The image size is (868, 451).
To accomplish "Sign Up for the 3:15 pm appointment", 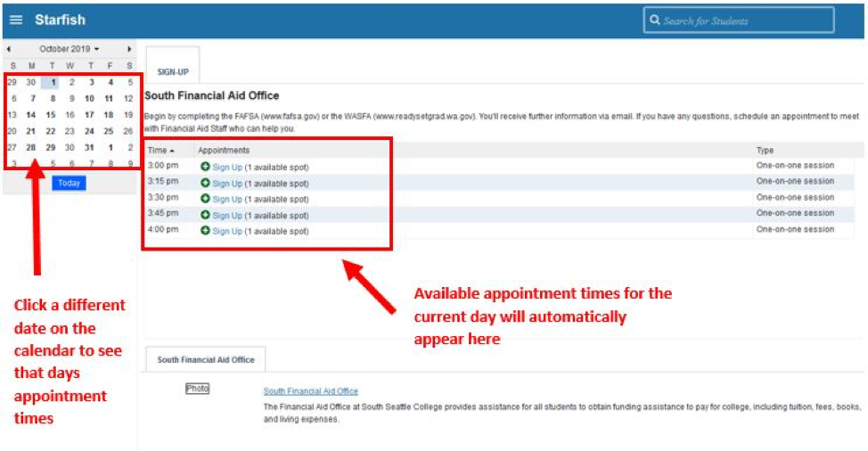I will point(227,184).
